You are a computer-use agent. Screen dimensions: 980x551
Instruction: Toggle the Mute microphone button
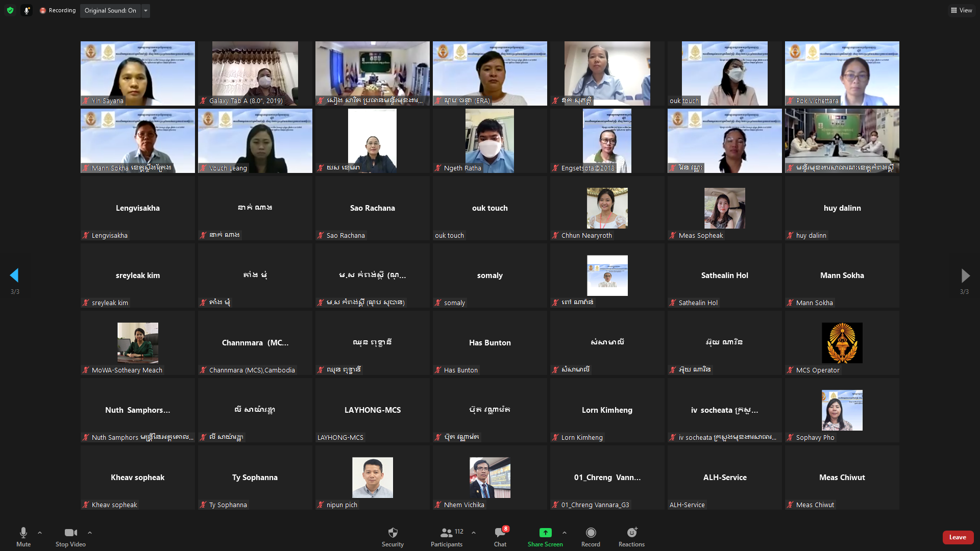(x=23, y=537)
